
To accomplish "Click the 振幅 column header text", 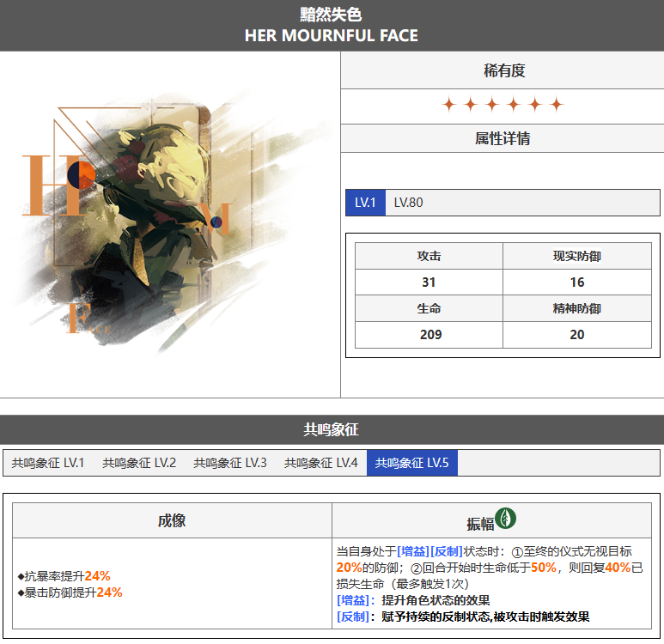I will tap(480, 524).
